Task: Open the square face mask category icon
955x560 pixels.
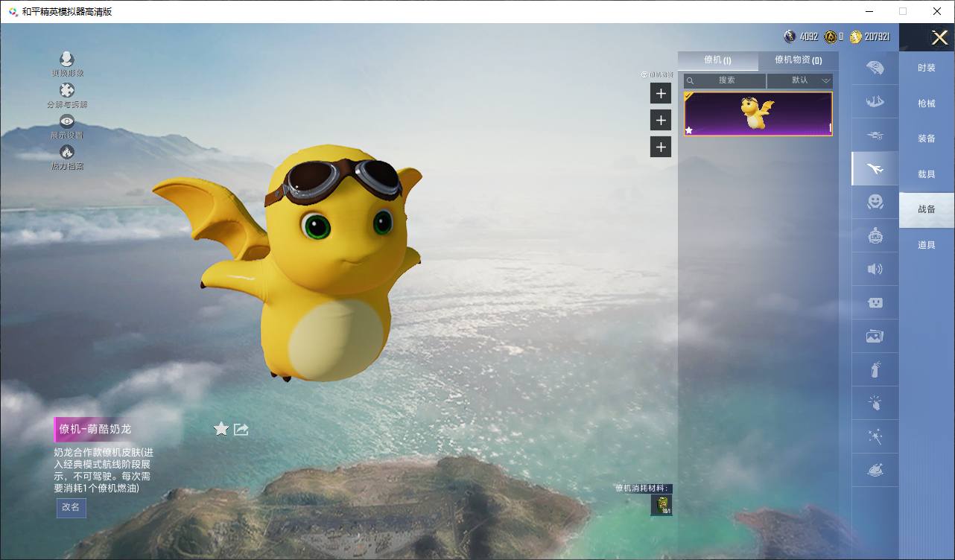Action: coord(875,303)
